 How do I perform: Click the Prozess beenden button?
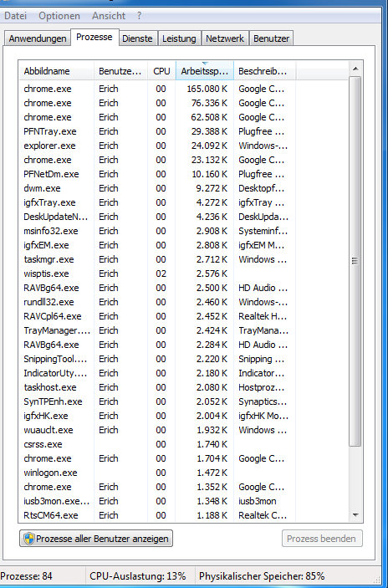tap(322, 539)
